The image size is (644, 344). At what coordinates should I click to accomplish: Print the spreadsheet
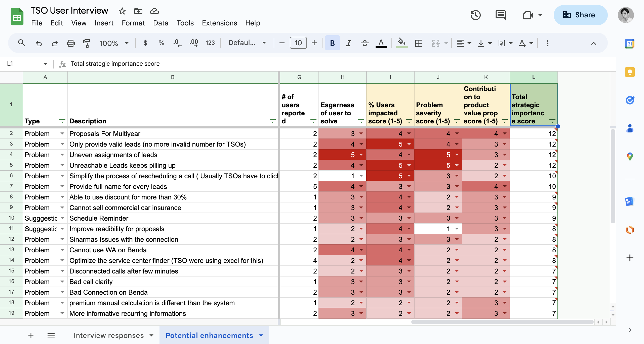(x=71, y=43)
